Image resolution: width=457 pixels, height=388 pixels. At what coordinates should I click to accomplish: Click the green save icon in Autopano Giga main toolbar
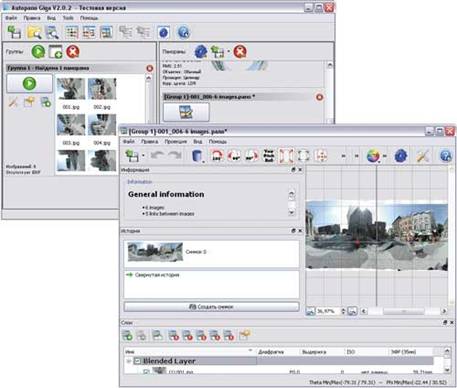14,32
